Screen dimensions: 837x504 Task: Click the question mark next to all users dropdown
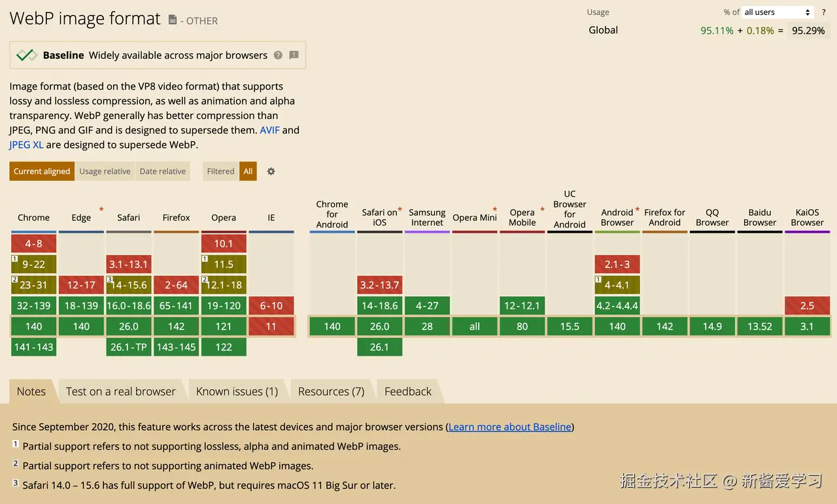pos(823,12)
